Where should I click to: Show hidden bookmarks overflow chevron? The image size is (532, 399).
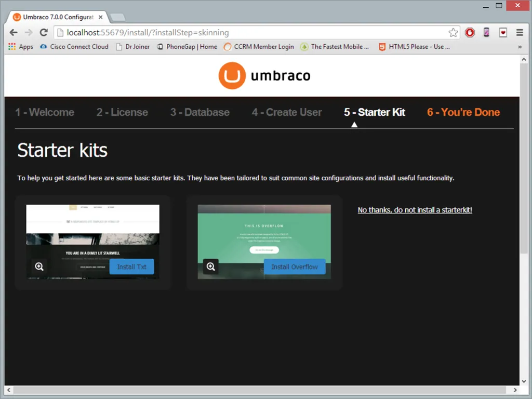pyautogui.click(x=520, y=47)
